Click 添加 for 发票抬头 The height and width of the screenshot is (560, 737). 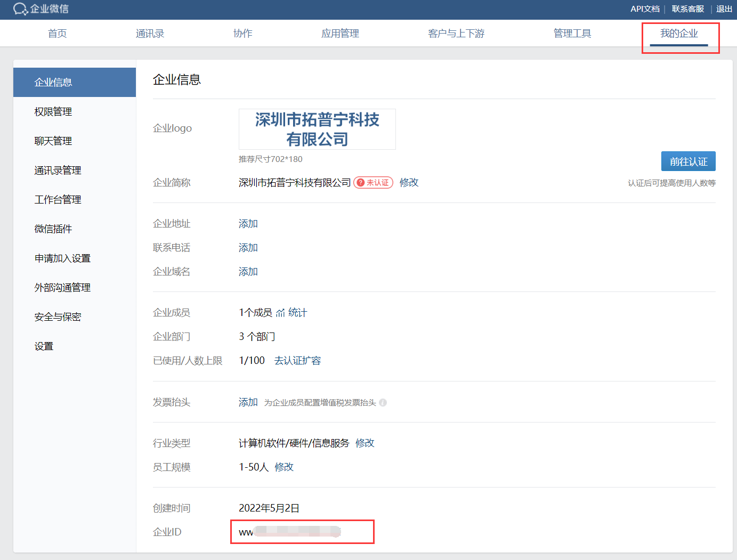click(x=248, y=402)
